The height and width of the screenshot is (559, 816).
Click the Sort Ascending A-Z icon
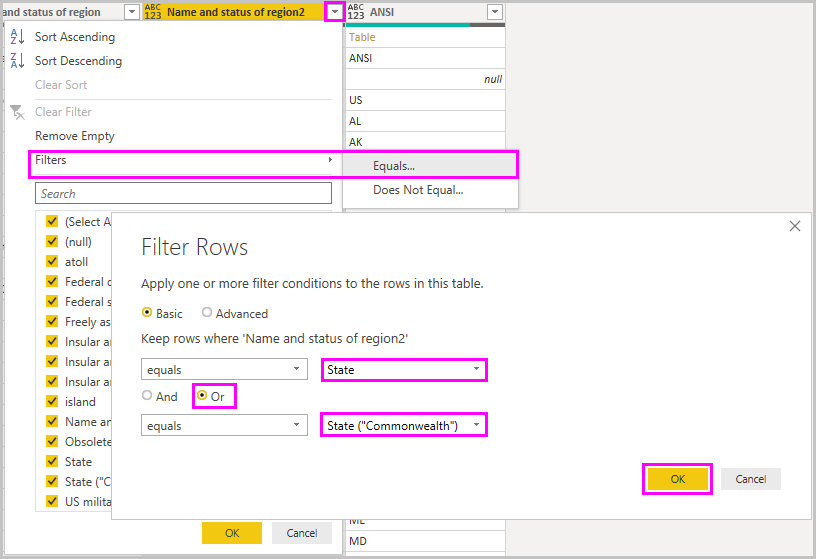click(x=17, y=37)
